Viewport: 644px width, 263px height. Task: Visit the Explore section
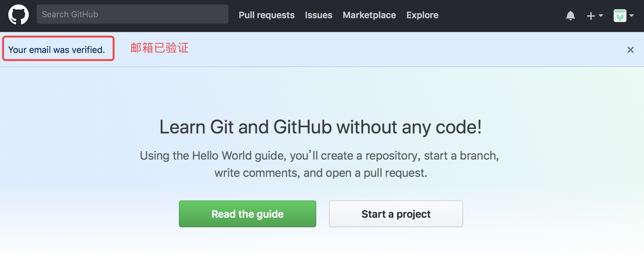(422, 15)
